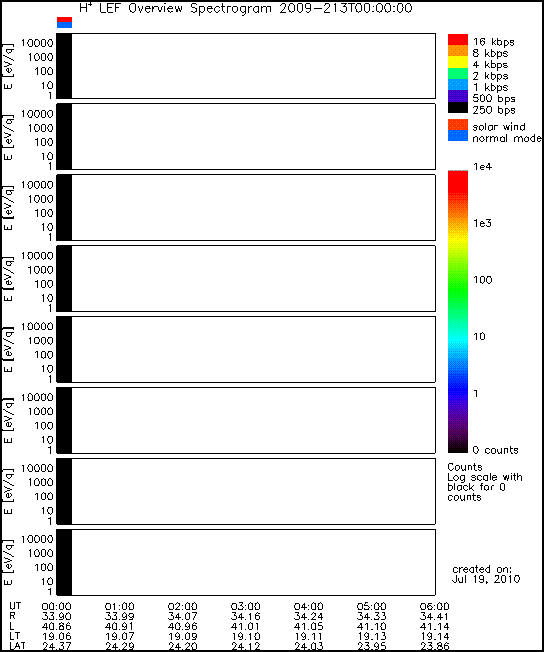The width and height of the screenshot is (544, 652).
Task: Click the R value 34.16
Action: pos(245,617)
